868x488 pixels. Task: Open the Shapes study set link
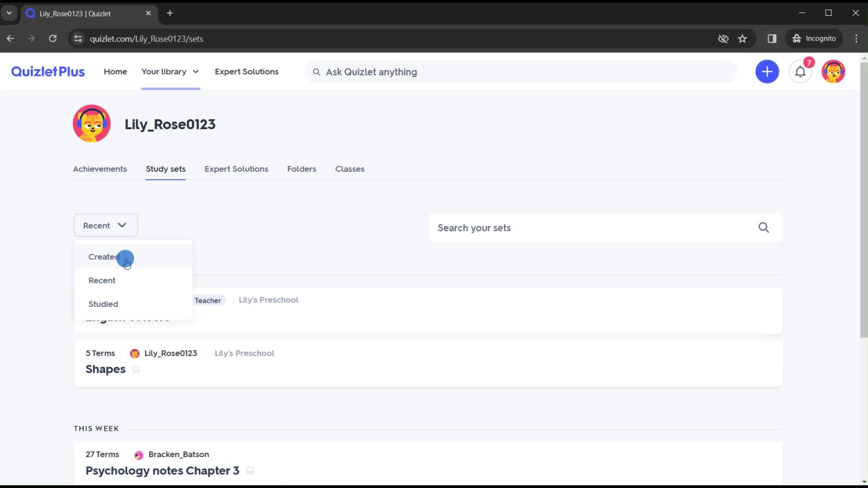pyautogui.click(x=105, y=369)
